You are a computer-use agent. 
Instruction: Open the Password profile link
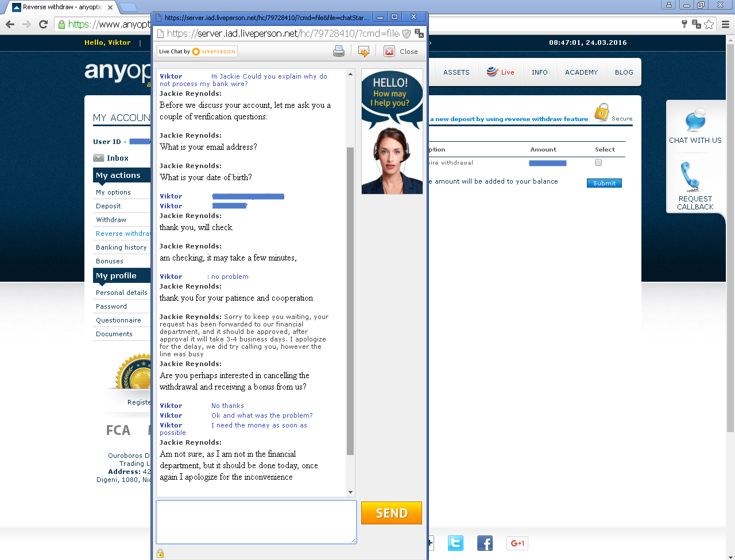click(111, 306)
